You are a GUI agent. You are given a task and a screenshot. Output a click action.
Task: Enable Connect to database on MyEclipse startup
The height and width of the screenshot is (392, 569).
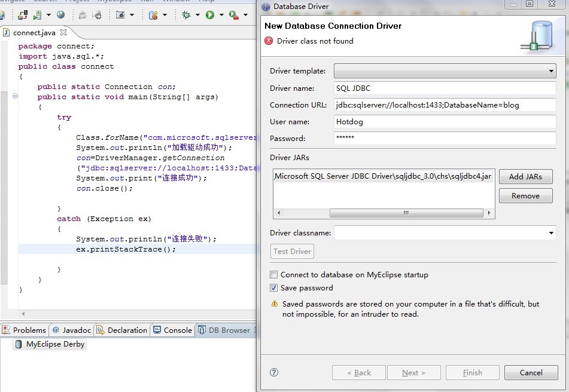click(273, 275)
